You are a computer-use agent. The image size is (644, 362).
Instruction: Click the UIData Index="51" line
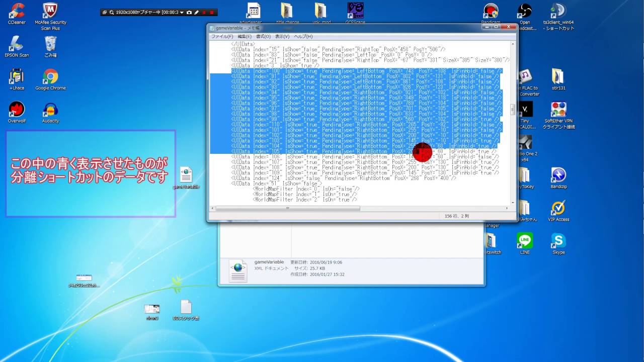pos(276,184)
